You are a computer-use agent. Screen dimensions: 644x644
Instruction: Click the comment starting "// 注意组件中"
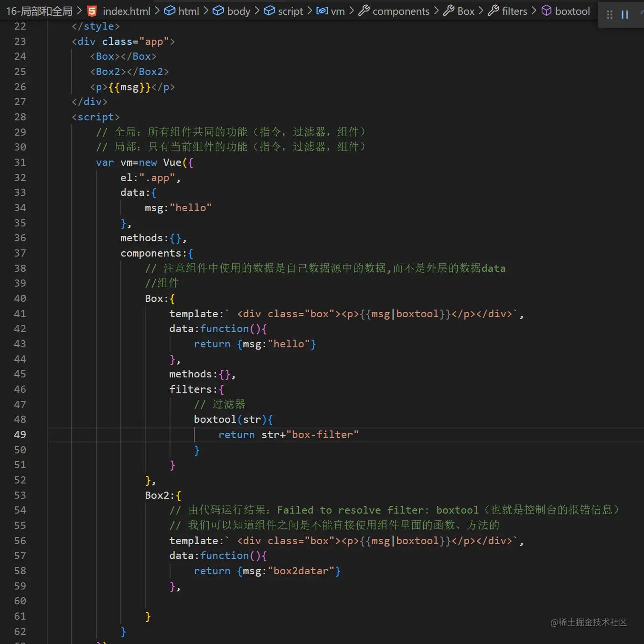325,268
